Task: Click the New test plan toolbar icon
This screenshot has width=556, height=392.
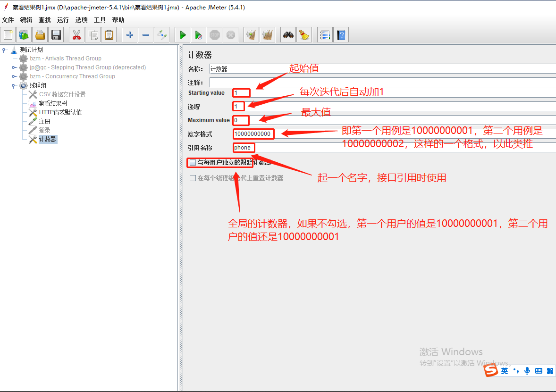Action: click(x=8, y=35)
